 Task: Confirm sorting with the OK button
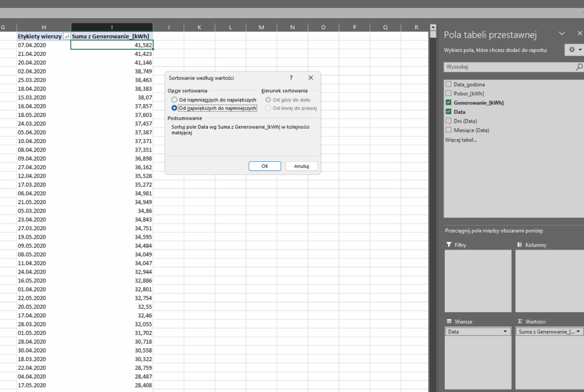click(x=265, y=166)
